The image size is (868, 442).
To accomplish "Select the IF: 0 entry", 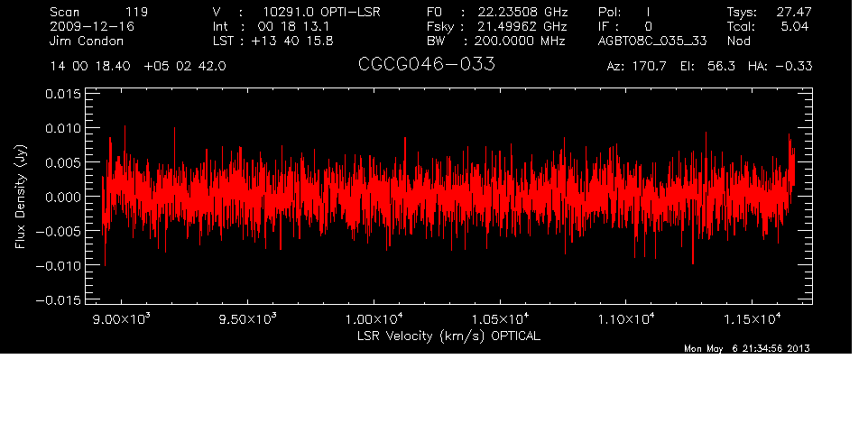I will [625, 26].
